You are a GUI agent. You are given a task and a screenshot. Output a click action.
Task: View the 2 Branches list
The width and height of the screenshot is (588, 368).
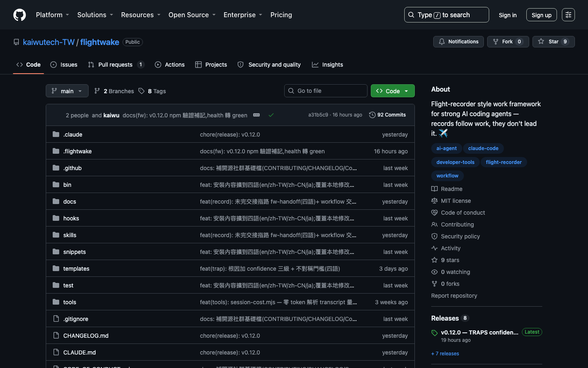click(x=114, y=91)
